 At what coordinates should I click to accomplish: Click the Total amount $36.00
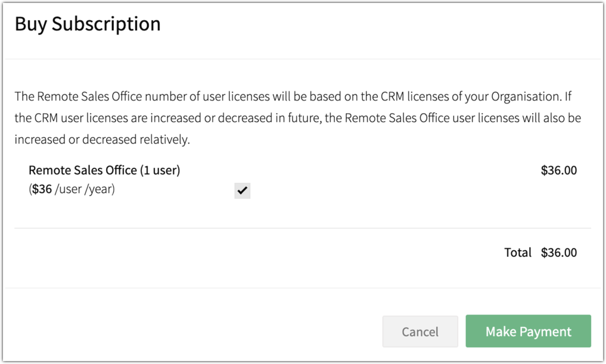[x=558, y=252]
